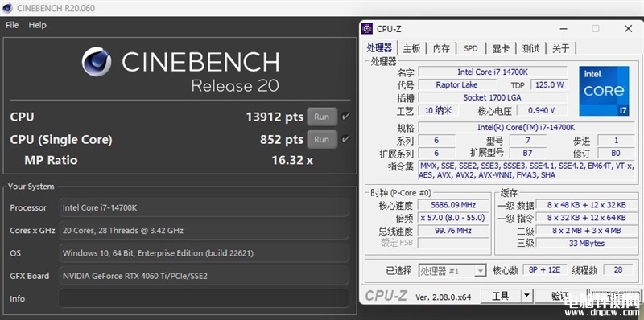Click the 总线速度 value 99.76 MHz
Image resolution: width=644 pixels, height=320 pixels.
tap(453, 231)
